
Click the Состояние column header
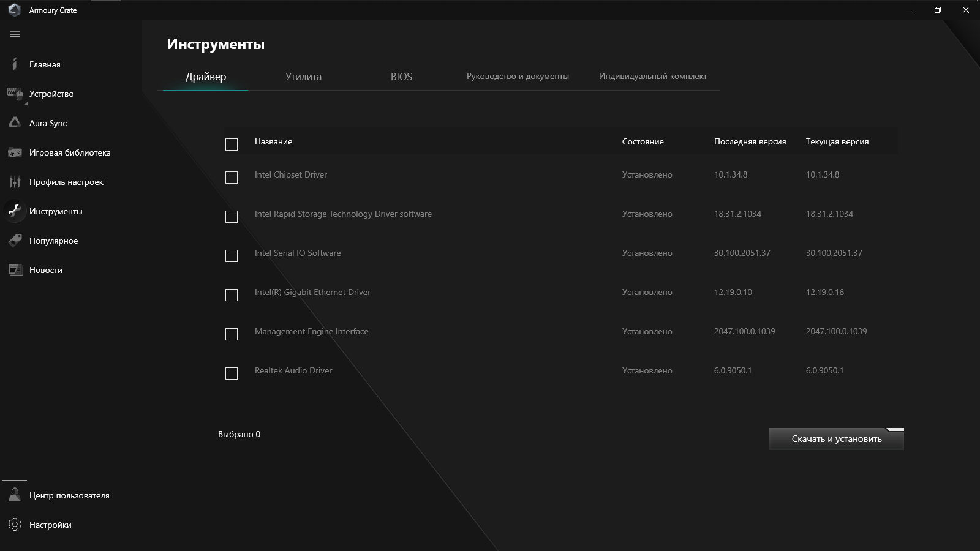(643, 141)
